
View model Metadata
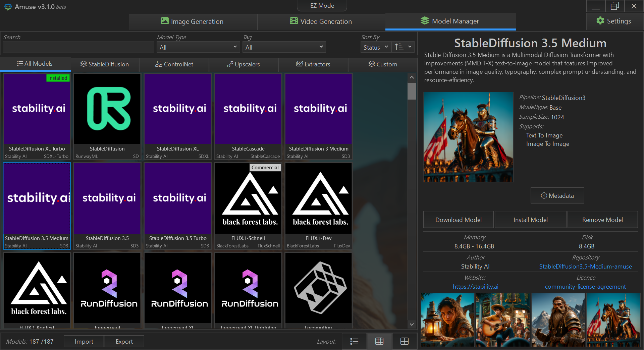tap(557, 195)
